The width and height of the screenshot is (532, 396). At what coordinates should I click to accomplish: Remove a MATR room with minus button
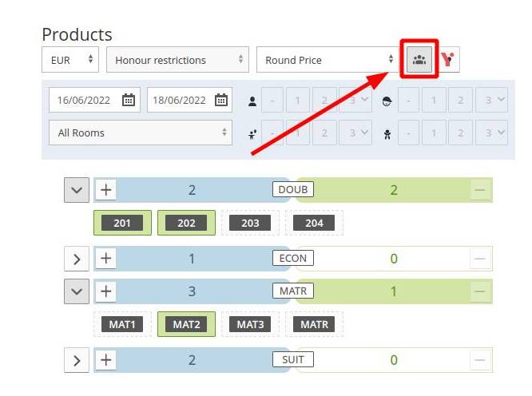pos(480,291)
